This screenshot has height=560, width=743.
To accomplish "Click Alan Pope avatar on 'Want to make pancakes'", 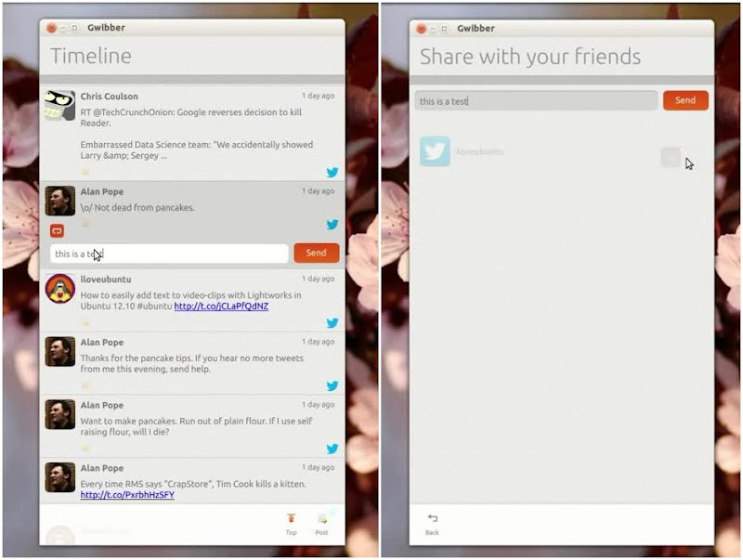I will 60,414.
